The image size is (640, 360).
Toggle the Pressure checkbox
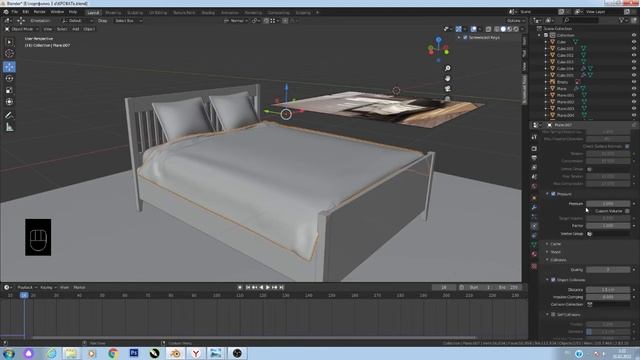(553, 194)
